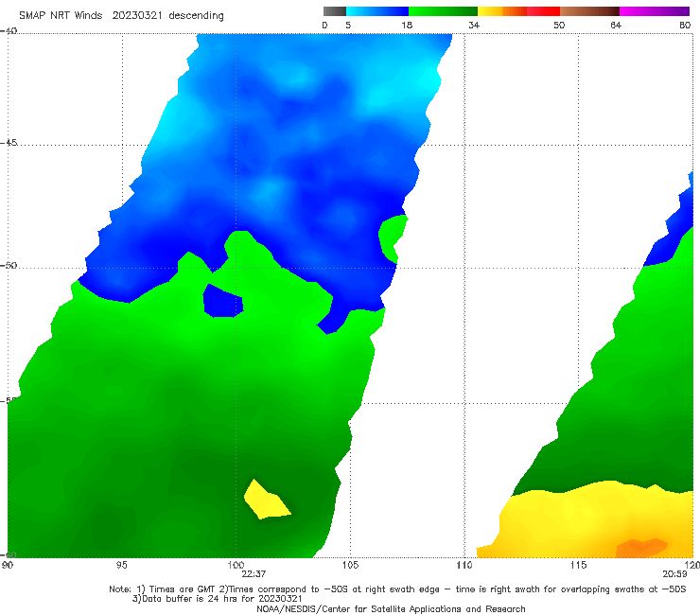Click colorbar label '64'

tap(616, 25)
